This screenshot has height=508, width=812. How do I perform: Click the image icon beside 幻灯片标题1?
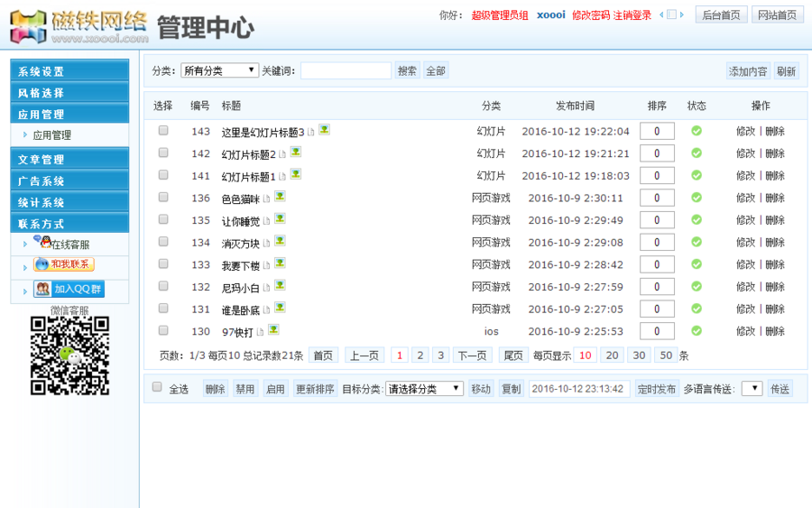pyautogui.click(x=296, y=174)
